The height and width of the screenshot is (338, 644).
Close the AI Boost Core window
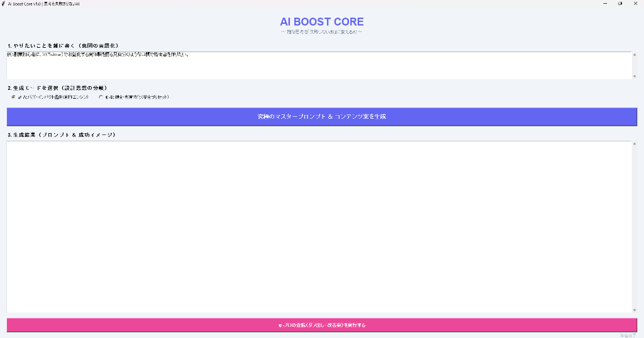[636, 4]
